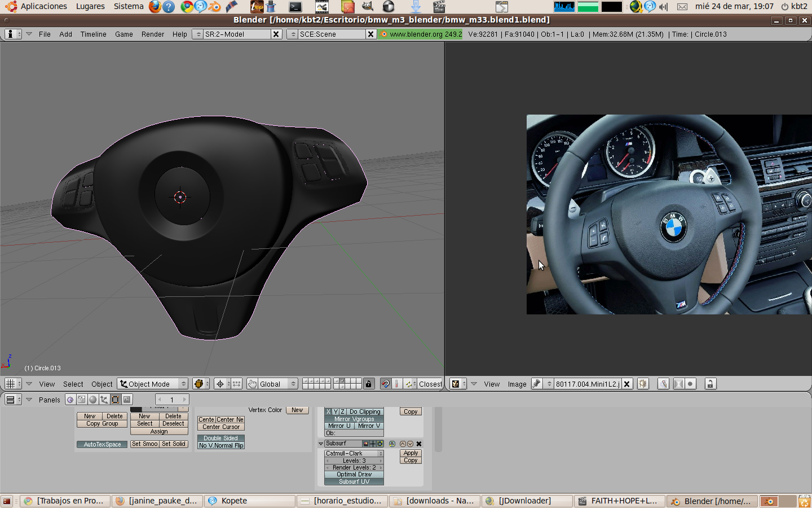Adjust the Render Levels: 2 slider
812x508 pixels.
coord(354,467)
